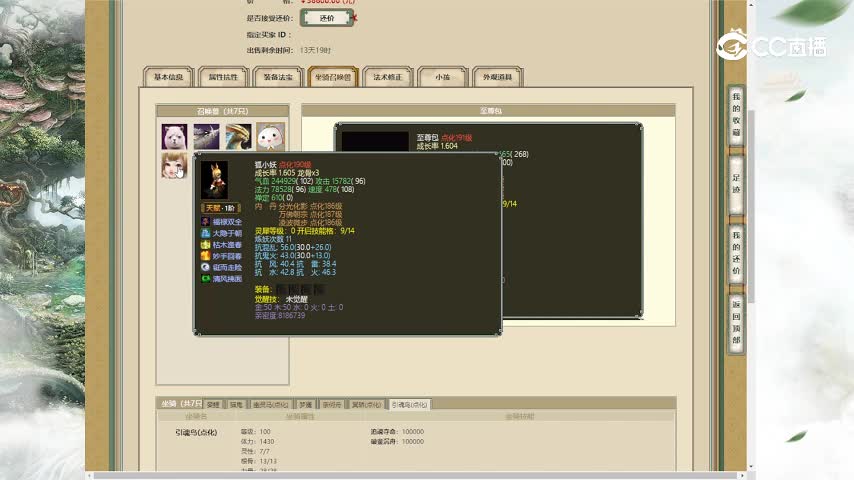Click the 铤而走险 skill icon

[205, 267]
